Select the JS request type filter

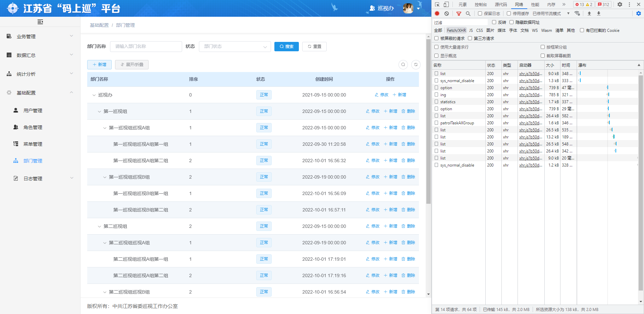pyautogui.click(x=471, y=30)
